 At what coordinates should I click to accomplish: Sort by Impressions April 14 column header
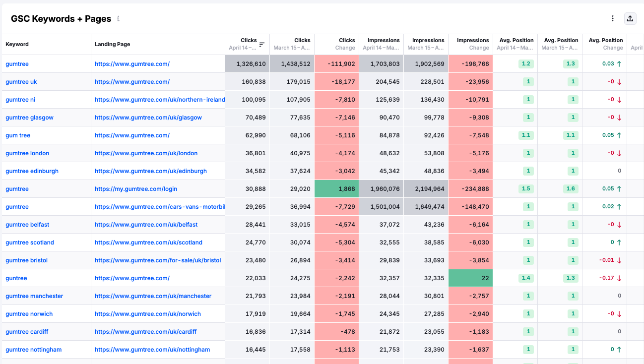(382, 44)
